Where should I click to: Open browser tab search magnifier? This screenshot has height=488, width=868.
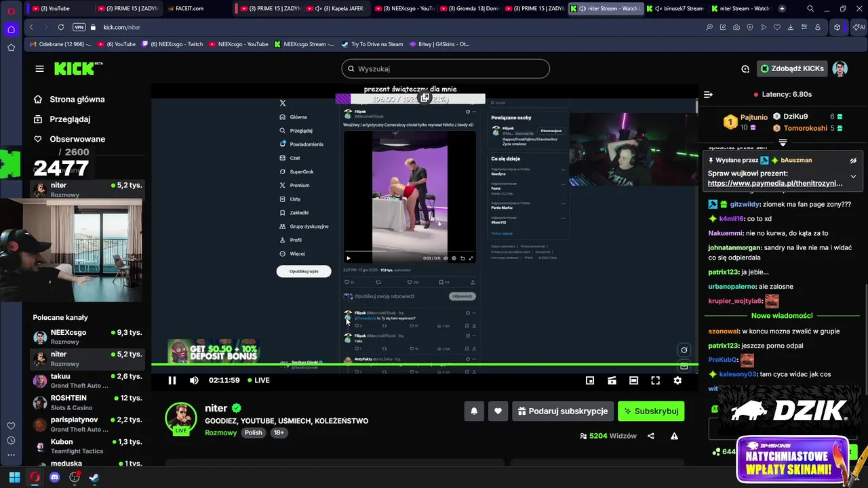coord(810,9)
